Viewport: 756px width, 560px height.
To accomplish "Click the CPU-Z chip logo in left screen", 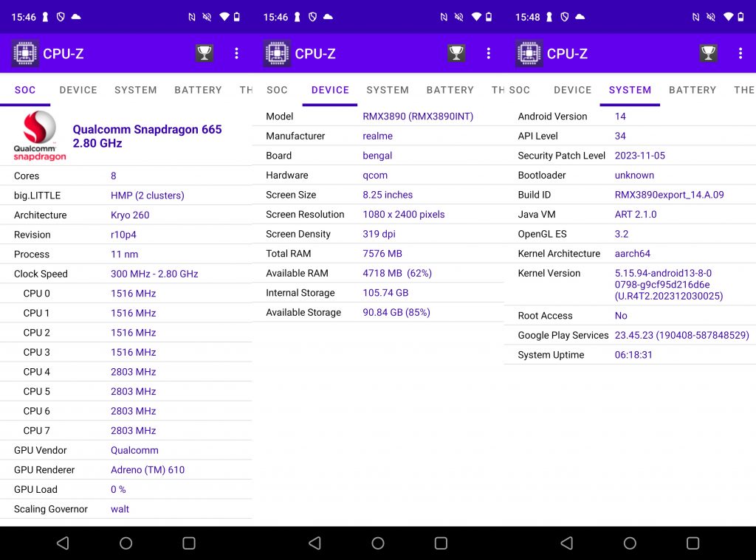I will point(25,53).
